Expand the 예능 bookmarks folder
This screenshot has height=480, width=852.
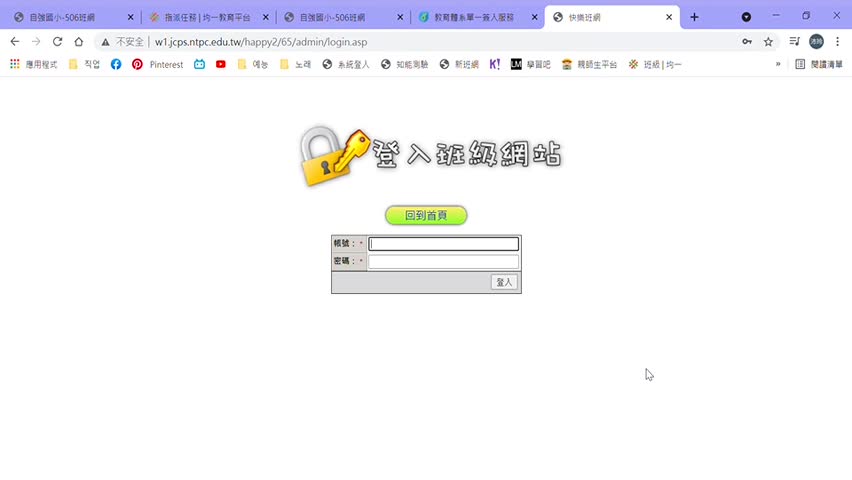(x=253, y=64)
